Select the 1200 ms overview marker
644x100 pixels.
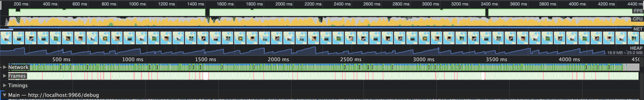pos(166,4)
